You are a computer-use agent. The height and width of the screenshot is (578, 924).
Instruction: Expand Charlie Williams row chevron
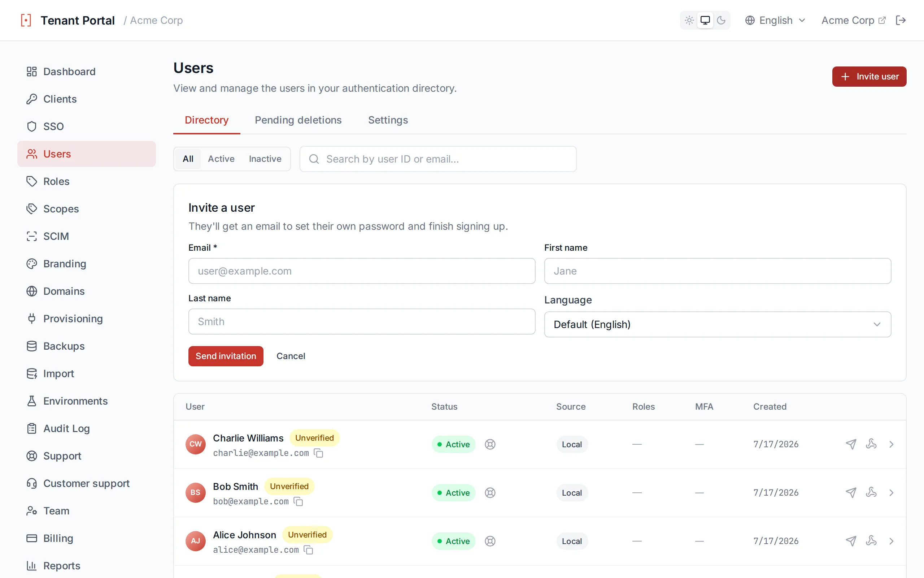coord(891,444)
